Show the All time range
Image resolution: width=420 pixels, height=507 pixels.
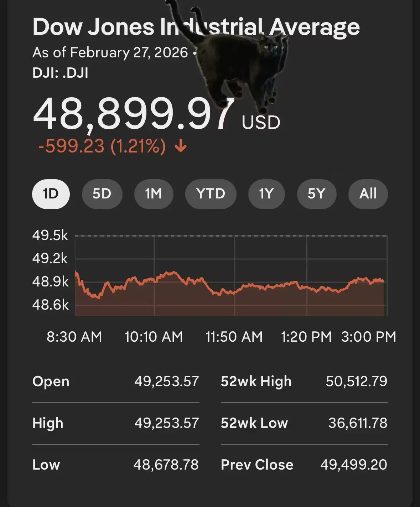tap(368, 194)
